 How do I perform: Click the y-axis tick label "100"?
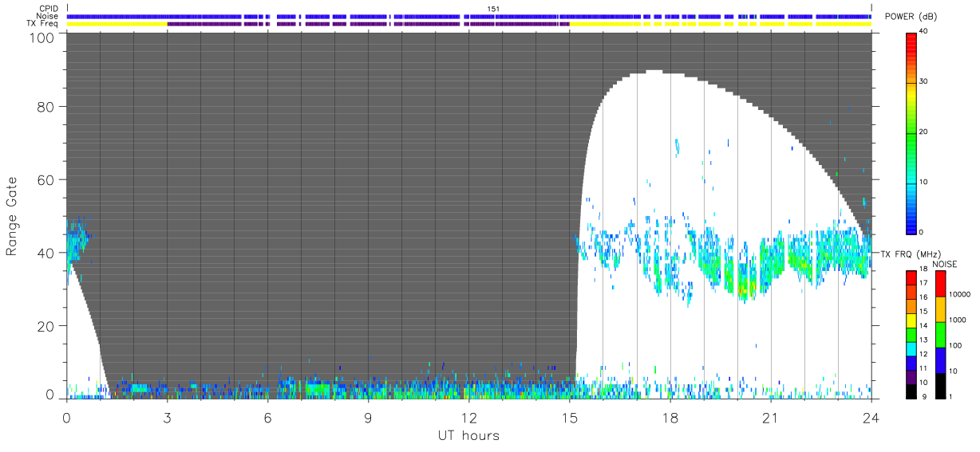coord(42,37)
